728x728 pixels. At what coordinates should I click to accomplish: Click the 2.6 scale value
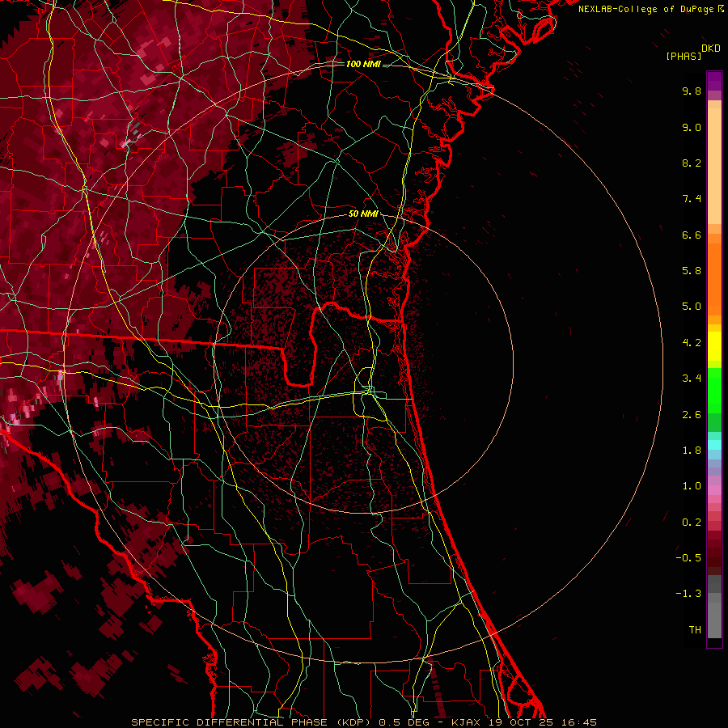point(692,415)
